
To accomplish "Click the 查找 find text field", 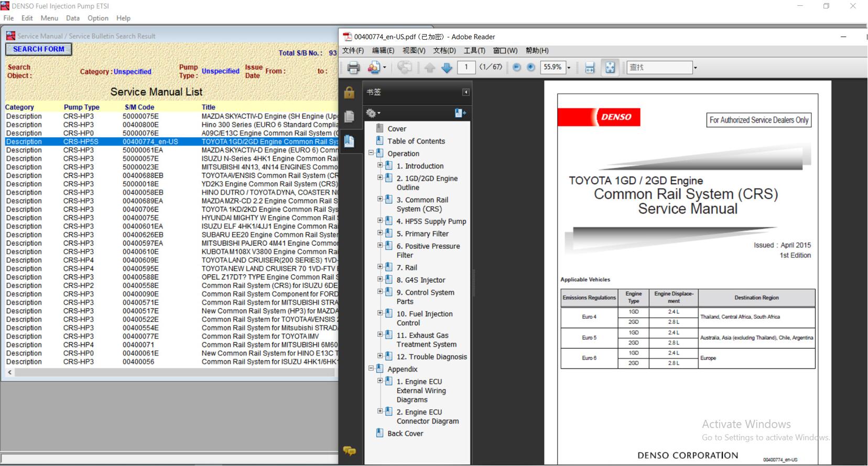I will point(659,67).
